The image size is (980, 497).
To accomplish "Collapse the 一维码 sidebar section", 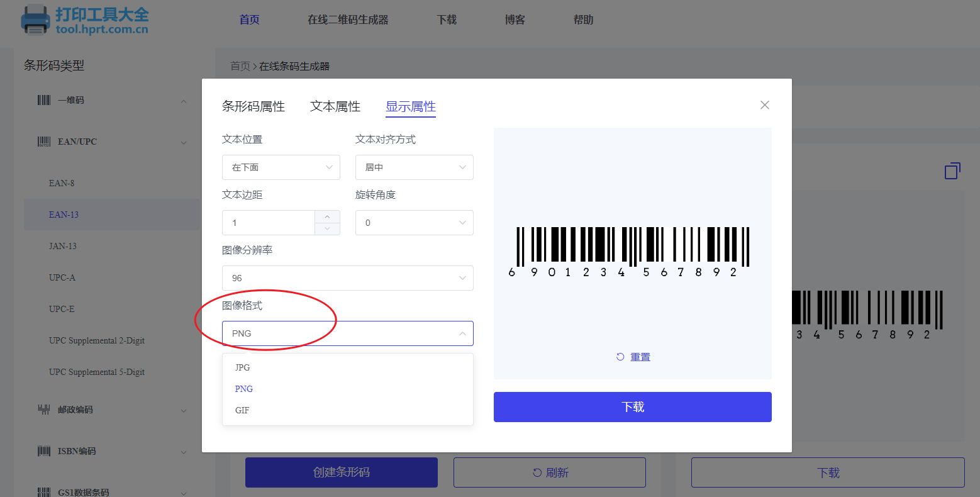I will pos(184,101).
